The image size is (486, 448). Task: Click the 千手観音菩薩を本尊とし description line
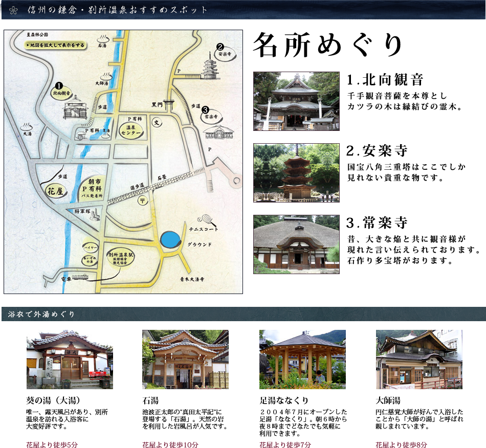point(397,96)
